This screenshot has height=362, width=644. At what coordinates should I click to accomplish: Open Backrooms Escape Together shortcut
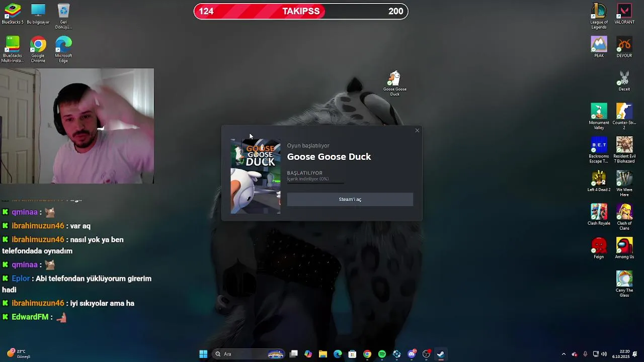click(x=599, y=150)
